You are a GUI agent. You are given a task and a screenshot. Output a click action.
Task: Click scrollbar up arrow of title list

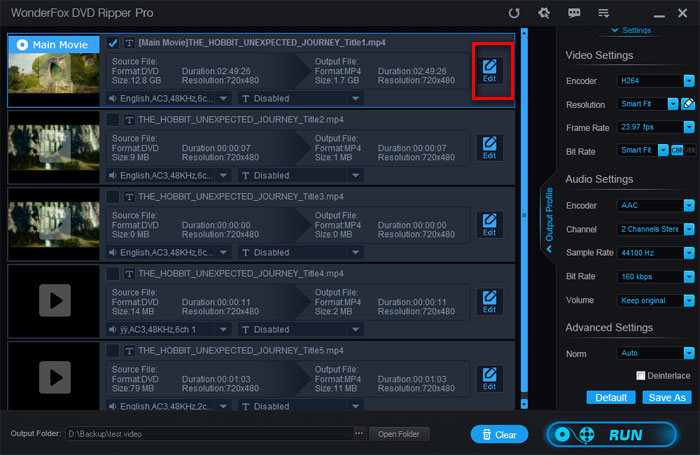(x=524, y=33)
